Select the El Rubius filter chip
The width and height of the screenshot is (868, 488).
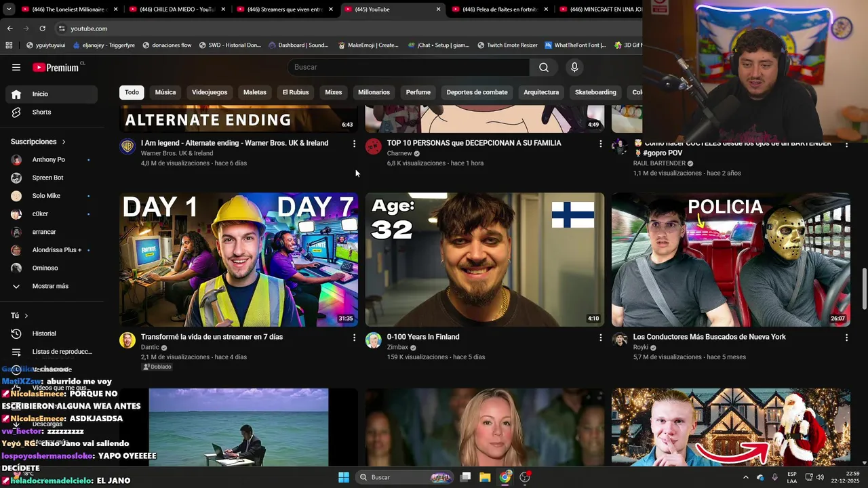pyautogui.click(x=296, y=92)
